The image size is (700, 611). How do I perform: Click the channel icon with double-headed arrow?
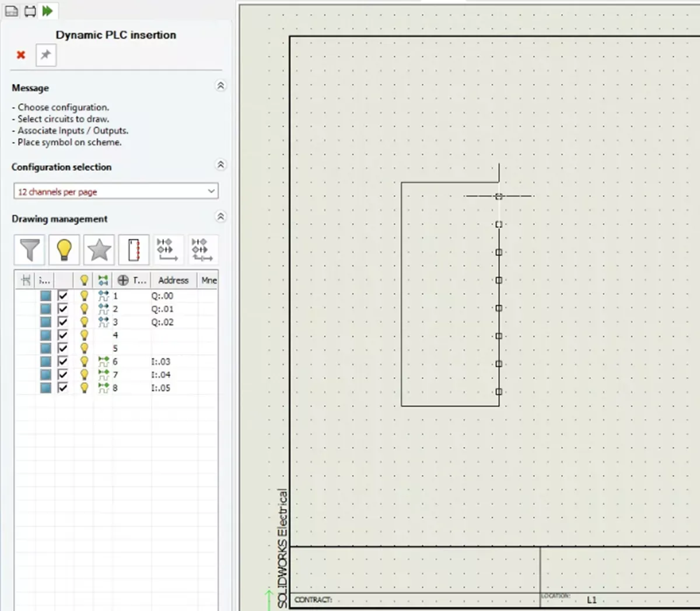[x=203, y=250]
